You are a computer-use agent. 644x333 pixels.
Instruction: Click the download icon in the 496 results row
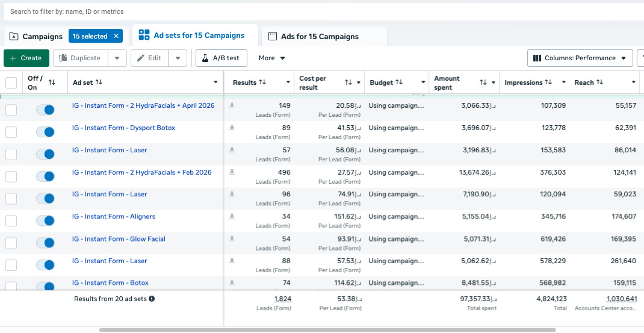click(232, 172)
